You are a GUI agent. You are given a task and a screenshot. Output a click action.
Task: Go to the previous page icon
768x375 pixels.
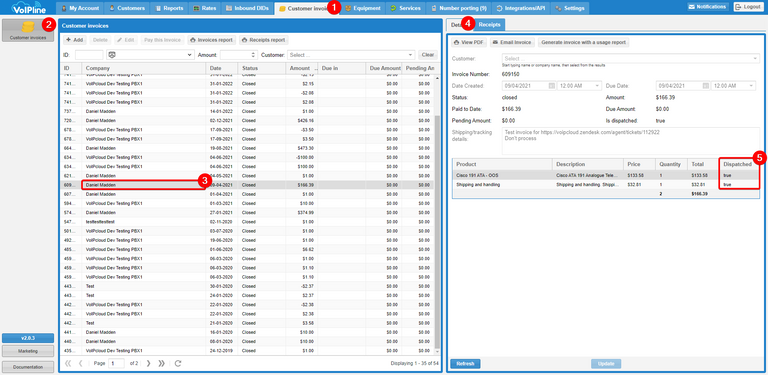coord(81,363)
